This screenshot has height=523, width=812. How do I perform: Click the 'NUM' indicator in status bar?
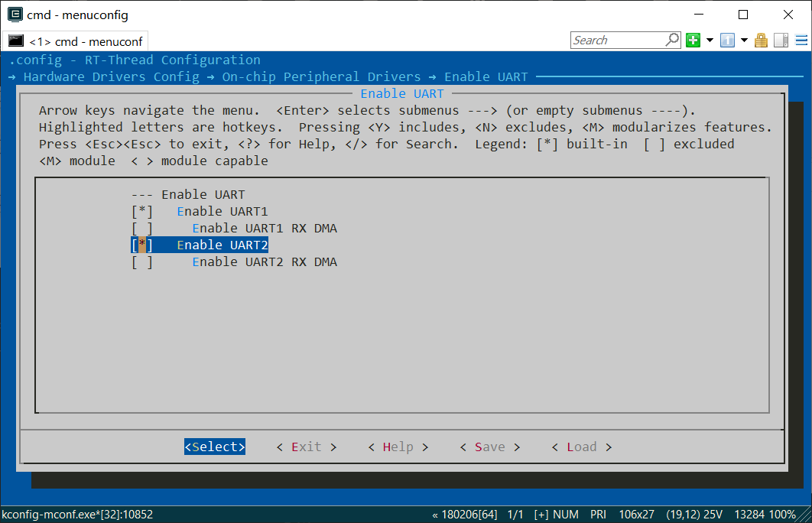(566, 515)
